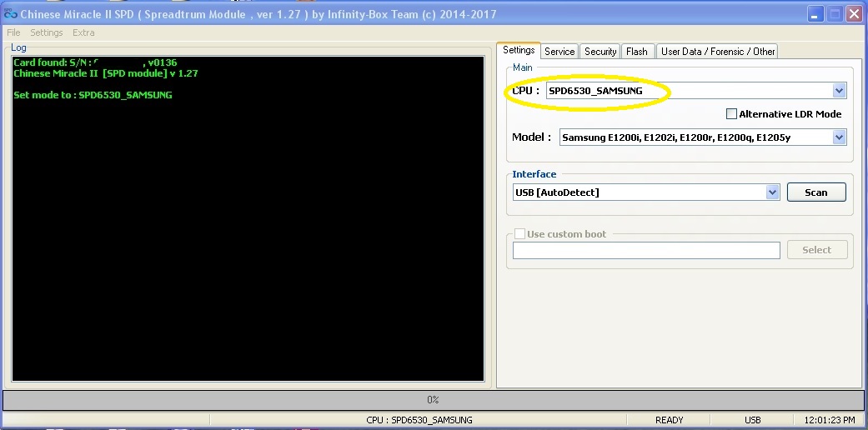
Task: Click the Log panel label
Action: coord(18,47)
